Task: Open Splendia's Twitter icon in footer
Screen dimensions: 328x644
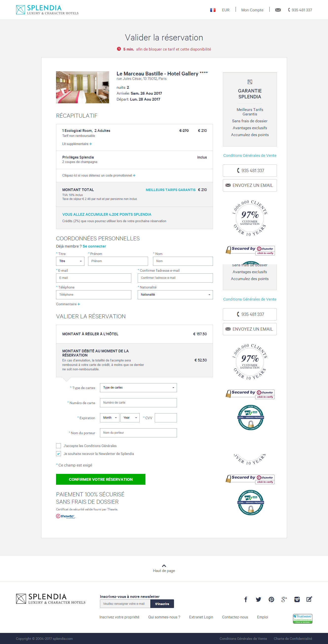Action: [258, 599]
